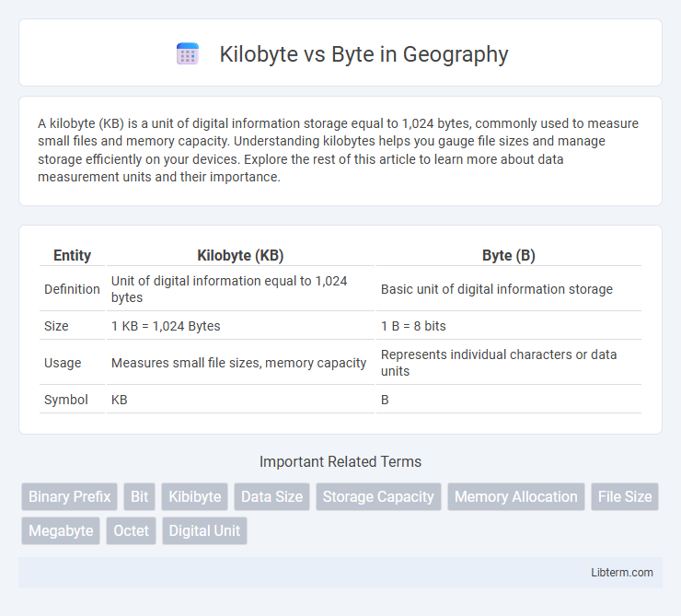Screen dimensions: 681x616
Task: Click the calendar icon beside the title
Action: click(188, 54)
